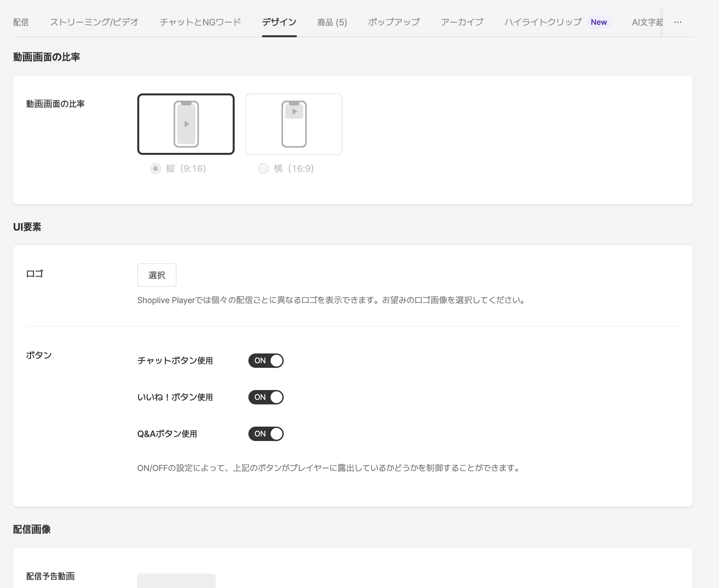This screenshot has width=719, height=588.
Task: Click the 選択 button for logo
Action: [157, 275]
